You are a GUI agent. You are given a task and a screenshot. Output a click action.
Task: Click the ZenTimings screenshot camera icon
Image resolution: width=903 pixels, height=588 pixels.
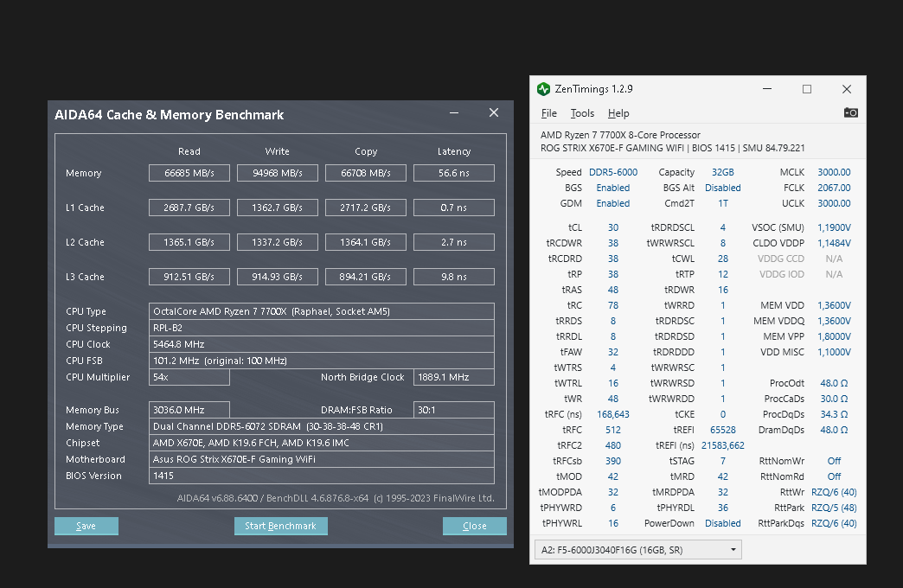point(850,113)
